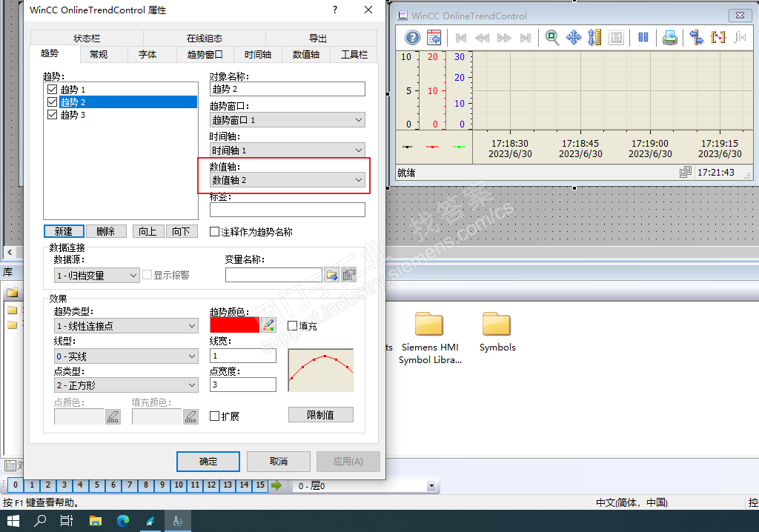Print the trend with printer icon
Screen dimensions: 759x532
pos(669,37)
